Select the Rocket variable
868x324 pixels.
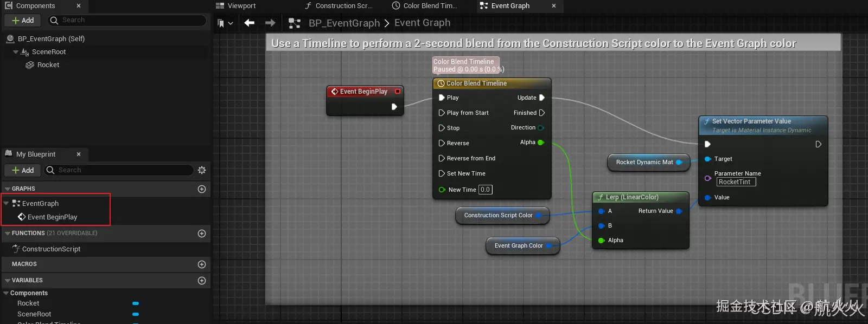pyautogui.click(x=28, y=303)
